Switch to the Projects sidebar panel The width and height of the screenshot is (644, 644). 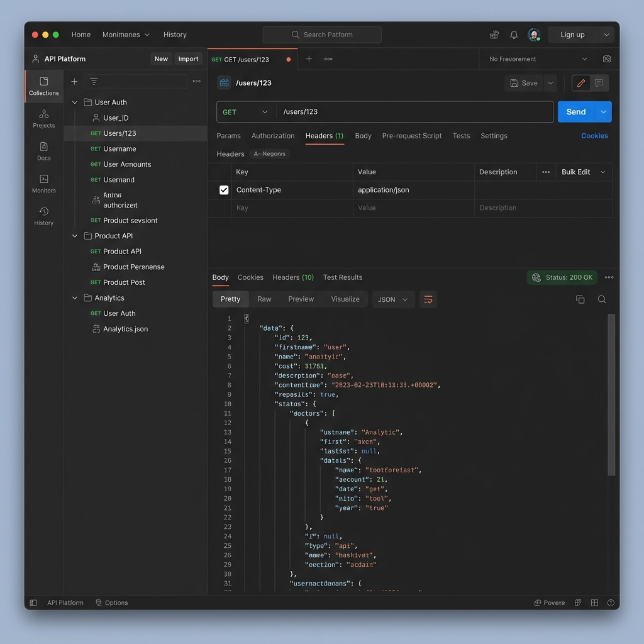(x=43, y=119)
